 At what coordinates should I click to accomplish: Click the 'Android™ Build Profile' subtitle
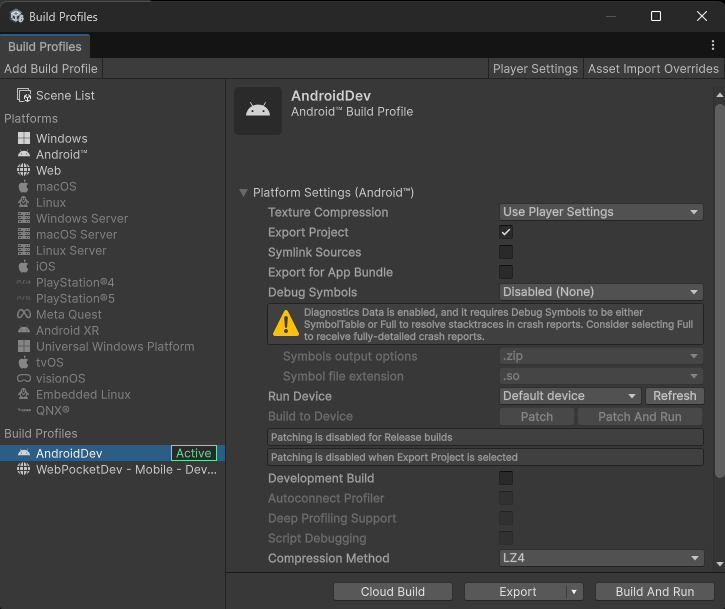pos(352,111)
